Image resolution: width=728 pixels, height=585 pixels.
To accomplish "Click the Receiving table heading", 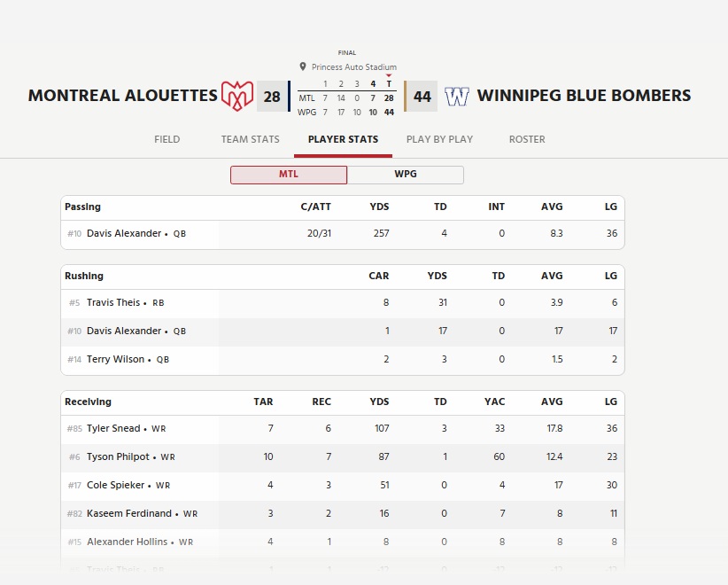I will tap(88, 402).
